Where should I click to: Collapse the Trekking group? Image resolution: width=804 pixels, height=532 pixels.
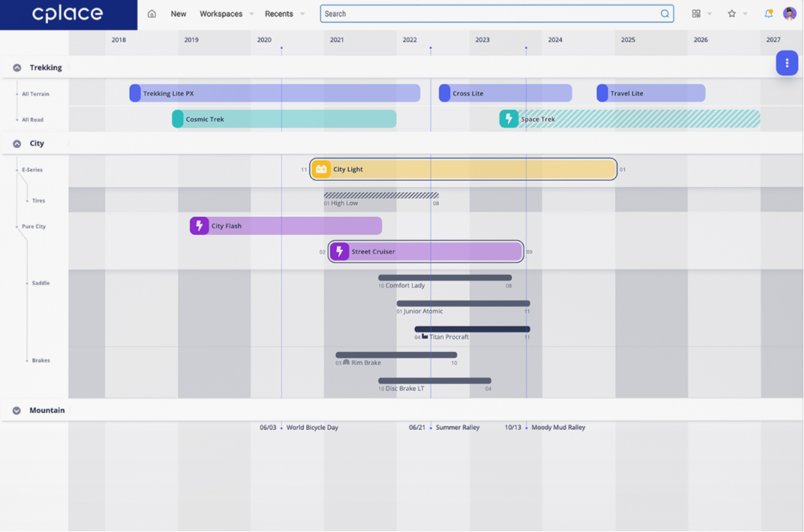click(17, 68)
